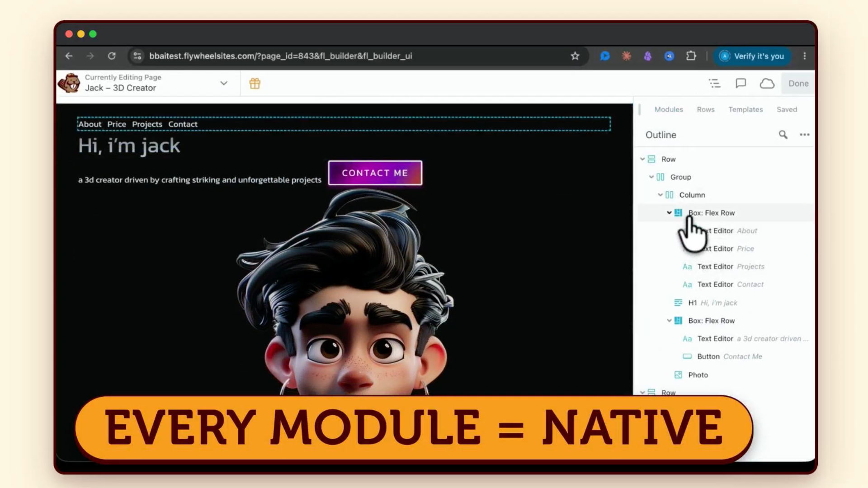Click the Contact link in the page nav

(x=183, y=124)
